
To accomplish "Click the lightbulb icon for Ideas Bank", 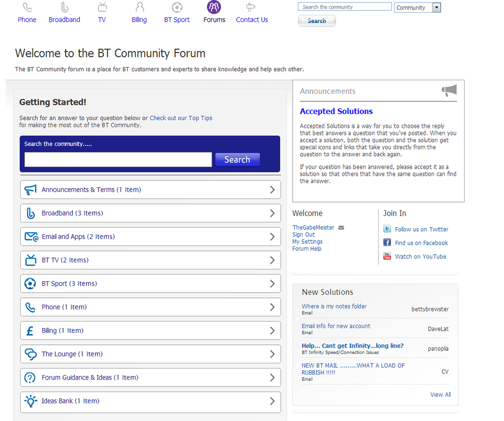I will click(x=31, y=401).
